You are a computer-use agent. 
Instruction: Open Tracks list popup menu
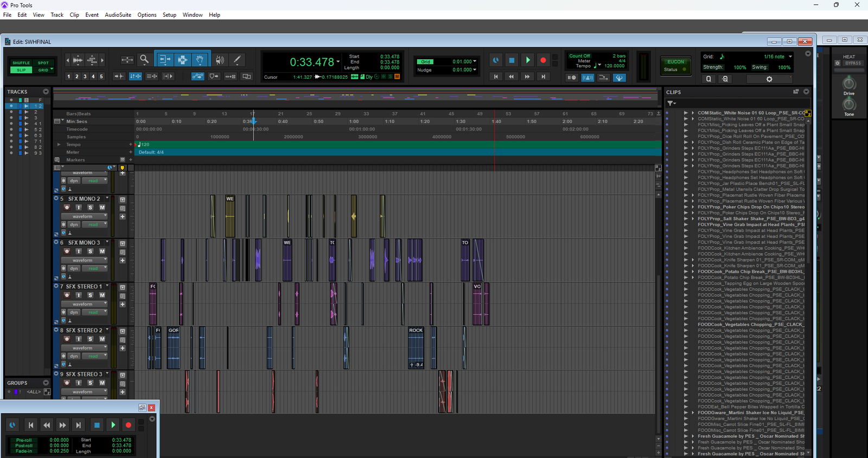(46, 92)
